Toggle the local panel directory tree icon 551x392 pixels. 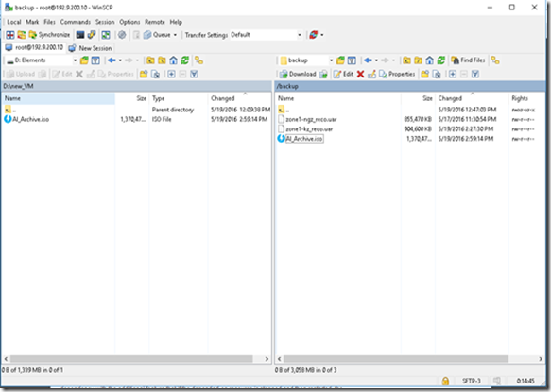point(198,60)
